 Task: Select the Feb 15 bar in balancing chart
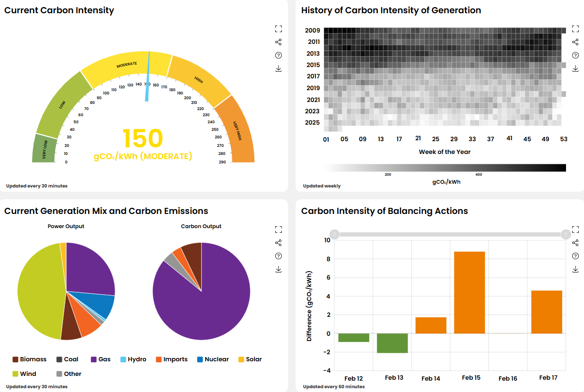click(x=469, y=292)
